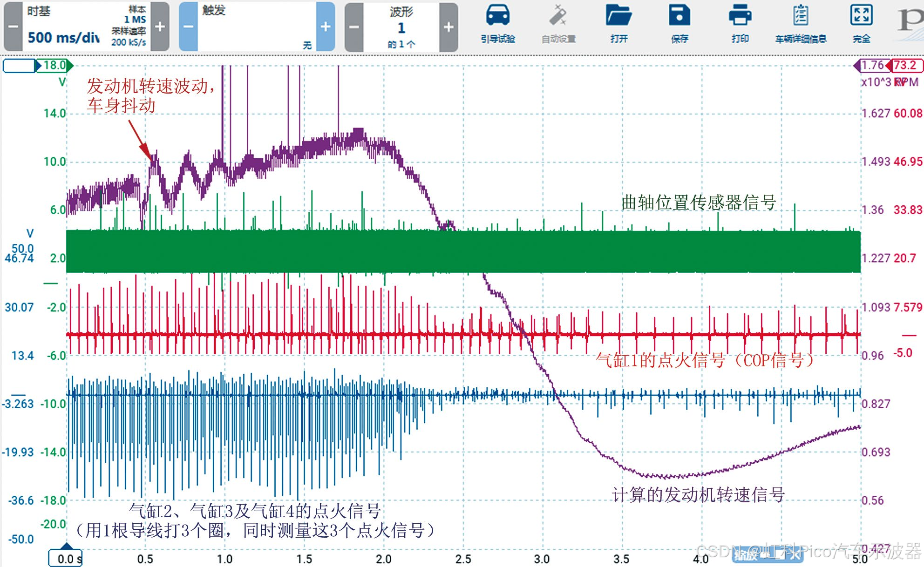Image resolution: width=924 pixels, height=567 pixels.
Task: Select the green 18.0 channel axis marker
Action: point(55,66)
